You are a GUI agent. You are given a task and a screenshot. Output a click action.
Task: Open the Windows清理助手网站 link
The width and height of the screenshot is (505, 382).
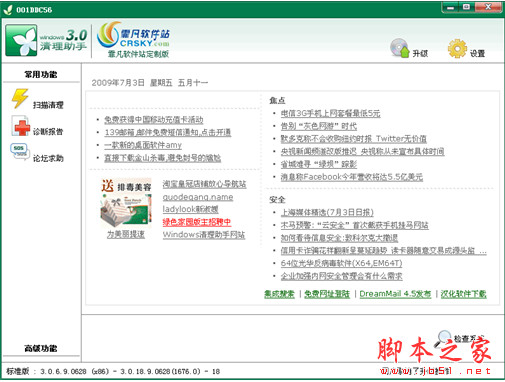[204, 235]
